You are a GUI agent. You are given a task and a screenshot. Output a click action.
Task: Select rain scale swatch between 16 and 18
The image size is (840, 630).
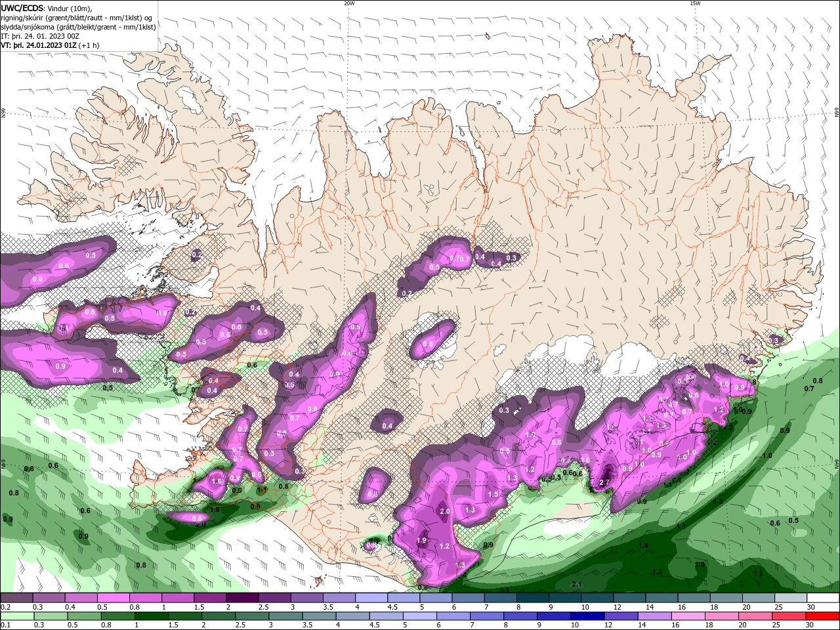point(688,616)
